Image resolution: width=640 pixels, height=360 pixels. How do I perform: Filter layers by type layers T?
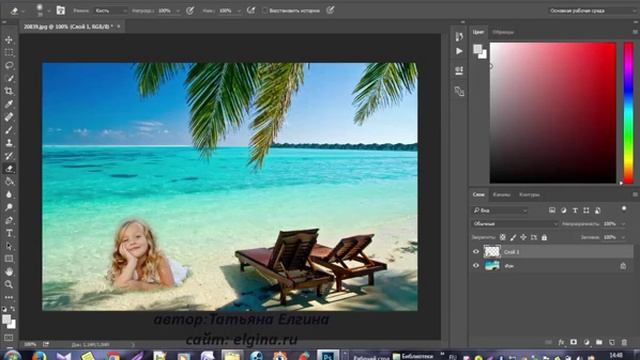575,210
